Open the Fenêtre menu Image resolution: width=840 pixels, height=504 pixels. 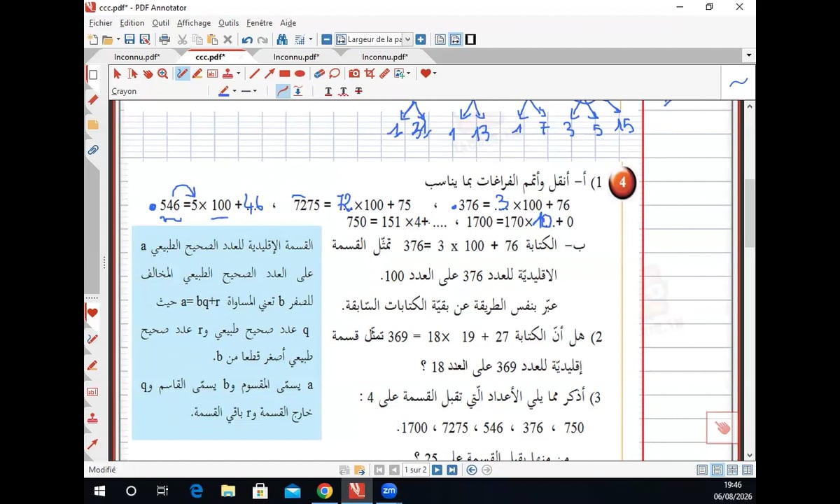(260, 23)
